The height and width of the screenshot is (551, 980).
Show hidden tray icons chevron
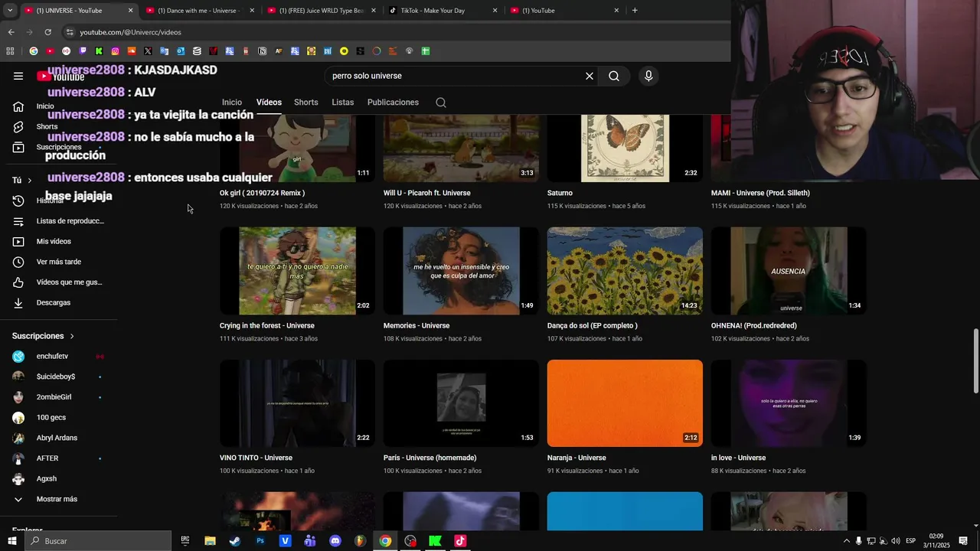point(846,541)
